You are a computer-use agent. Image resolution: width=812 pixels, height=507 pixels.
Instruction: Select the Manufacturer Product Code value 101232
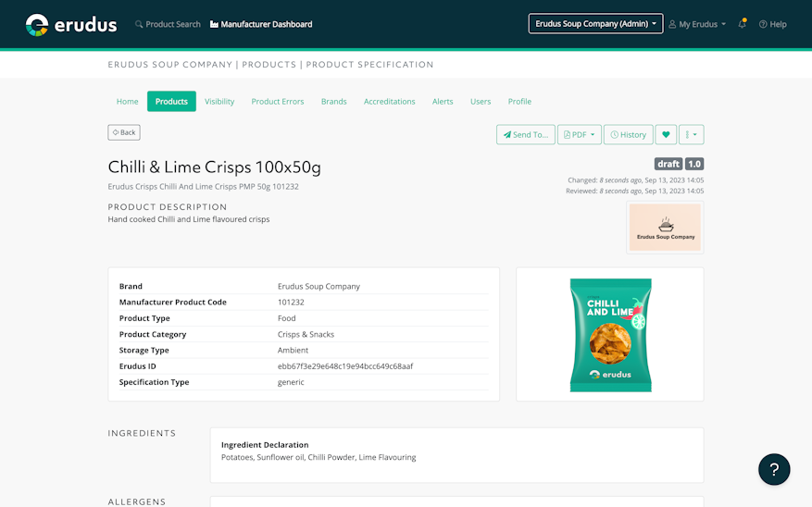291,303
